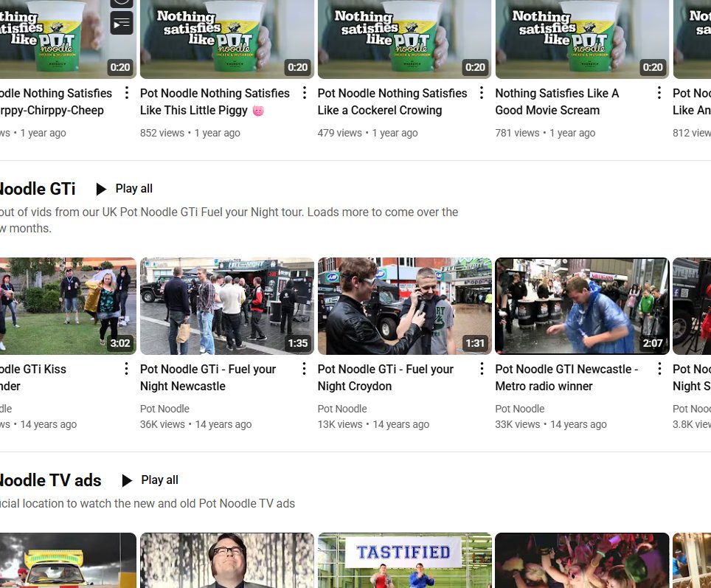Open 'Nothing Satisfies Like a Cockerel Crowing' title

tap(392, 102)
